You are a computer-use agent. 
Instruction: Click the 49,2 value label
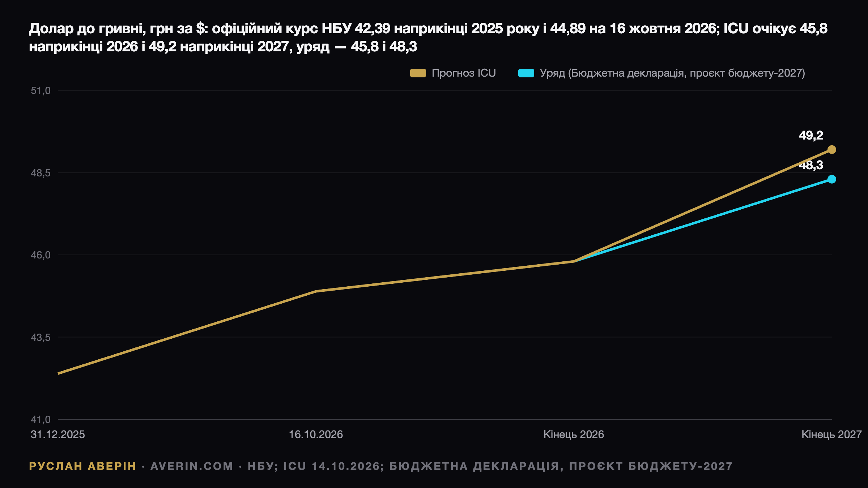(x=811, y=136)
